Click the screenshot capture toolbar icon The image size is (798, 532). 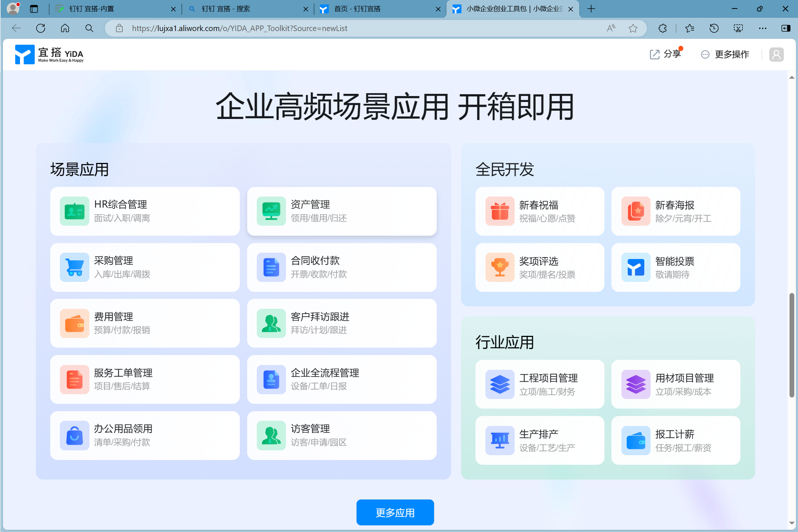tap(738, 28)
